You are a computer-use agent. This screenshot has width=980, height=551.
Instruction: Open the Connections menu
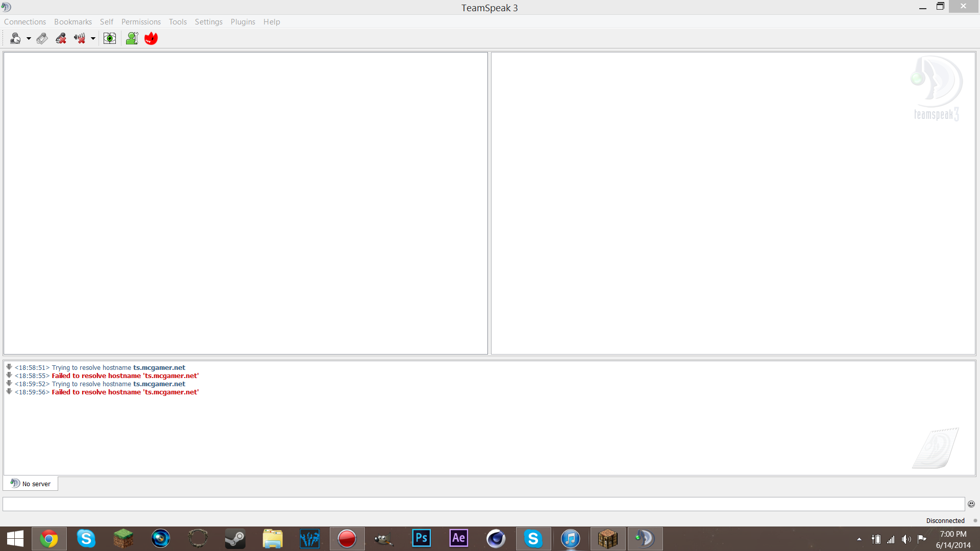point(25,22)
